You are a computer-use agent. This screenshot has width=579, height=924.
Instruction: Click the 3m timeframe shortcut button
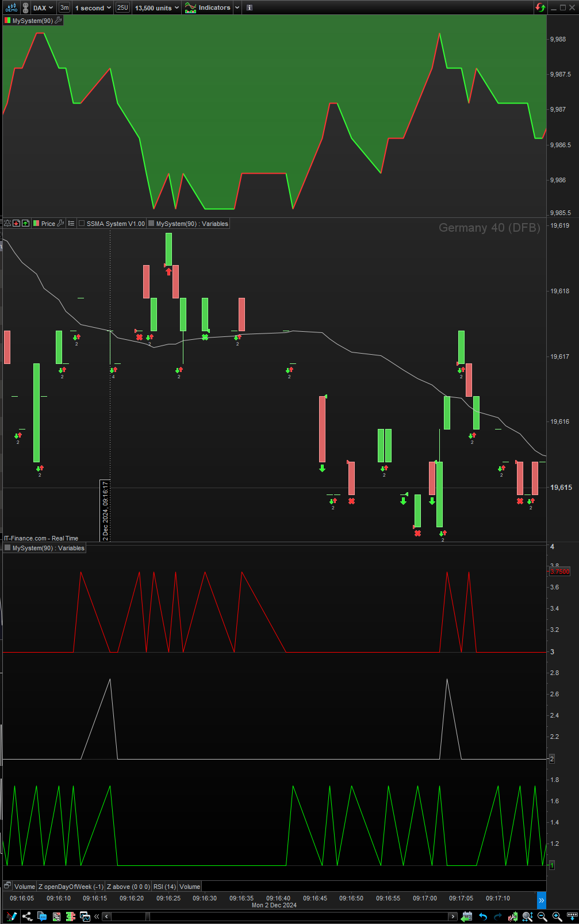(64, 7)
